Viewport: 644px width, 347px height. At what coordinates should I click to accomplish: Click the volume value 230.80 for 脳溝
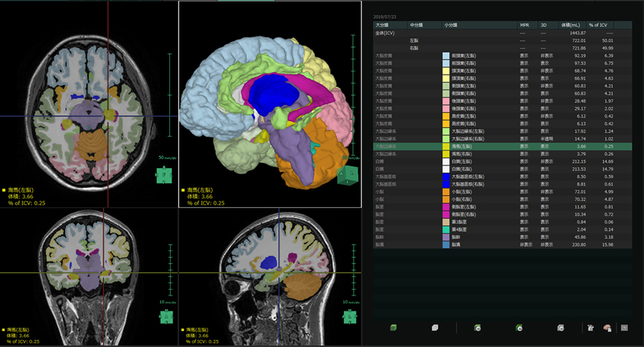[579, 244]
